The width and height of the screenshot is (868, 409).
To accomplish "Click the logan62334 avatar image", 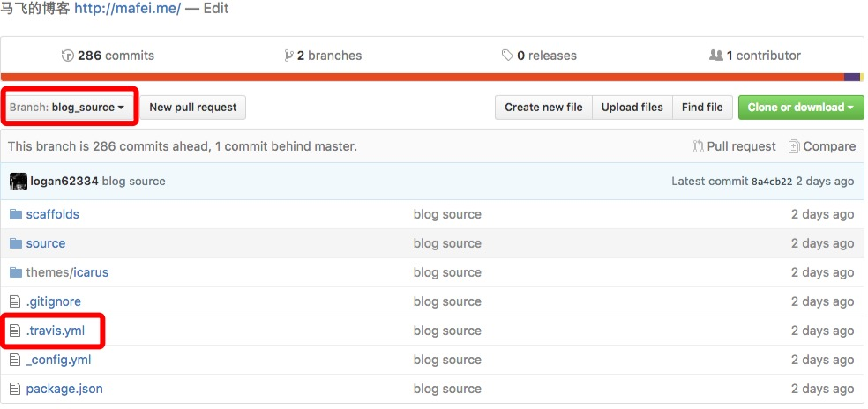I will coord(18,182).
